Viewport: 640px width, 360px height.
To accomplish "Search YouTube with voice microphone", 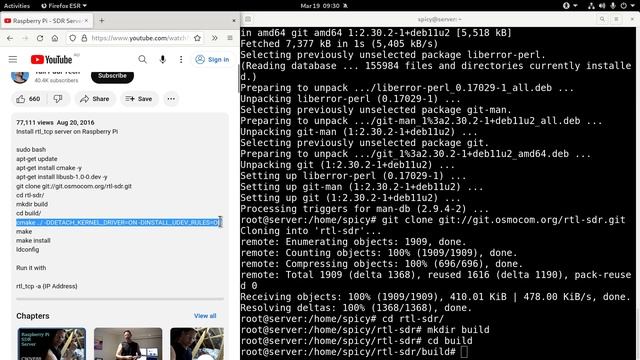I will [x=162, y=60].
